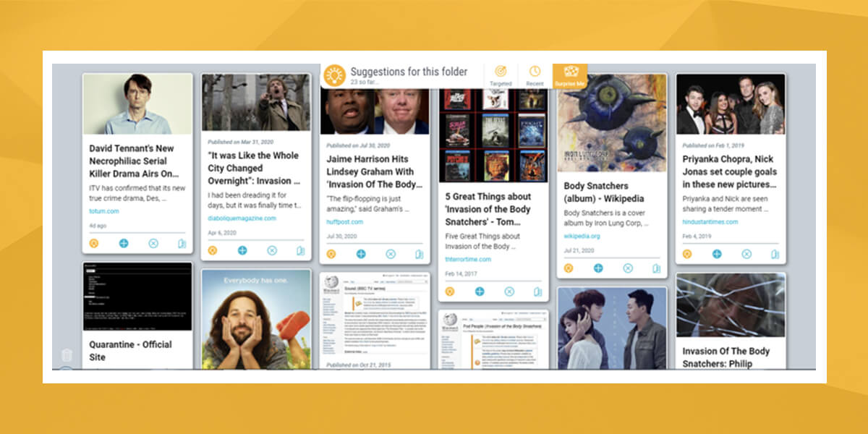This screenshot has width=868, height=434.
Task: Open 'Priyanka Chopra, Nick Jonas set couple goals' title
Action: [729, 172]
